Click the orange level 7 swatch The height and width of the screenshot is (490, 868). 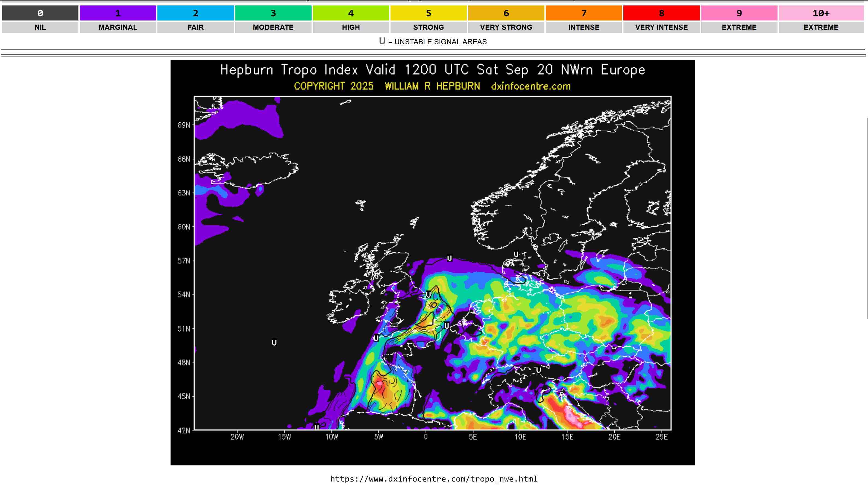[x=583, y=13]
